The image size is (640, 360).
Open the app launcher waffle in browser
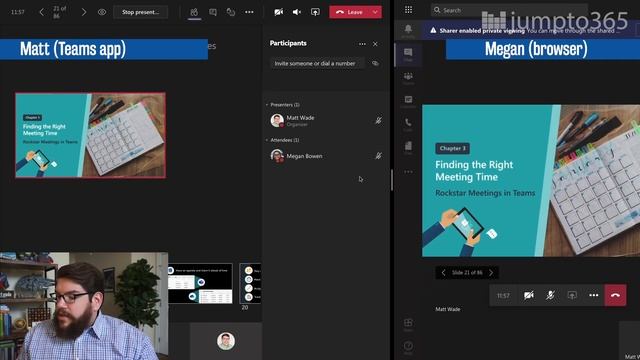408,10
